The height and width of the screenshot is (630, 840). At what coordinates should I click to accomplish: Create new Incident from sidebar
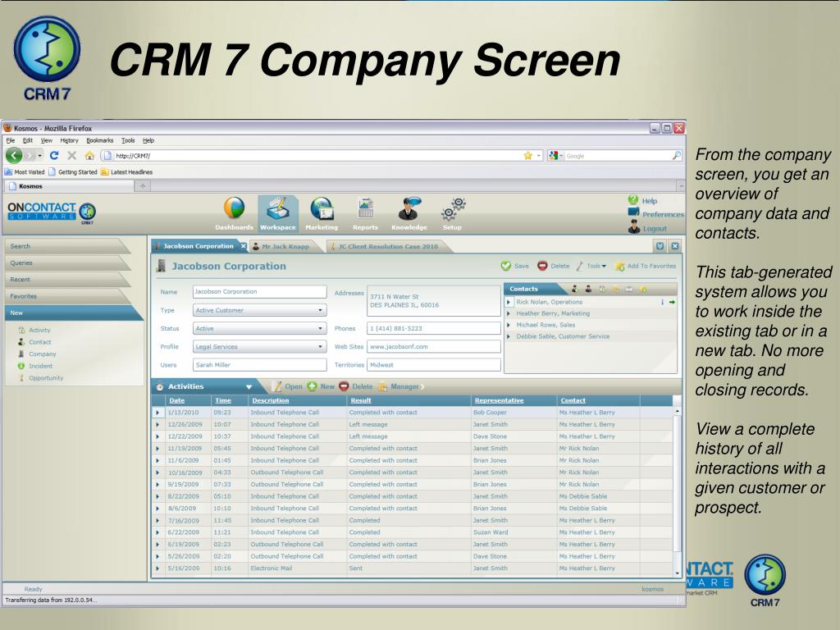(x=40, y=366)
